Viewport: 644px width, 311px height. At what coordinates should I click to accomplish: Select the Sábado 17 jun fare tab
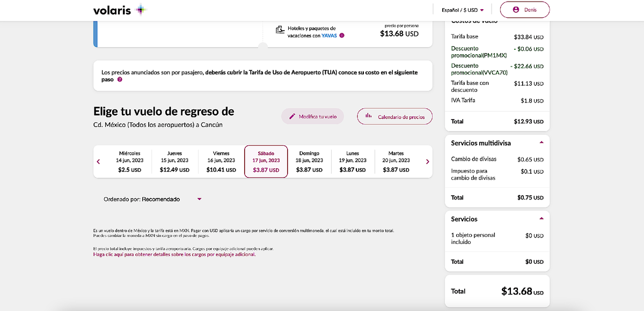point(266,161)
